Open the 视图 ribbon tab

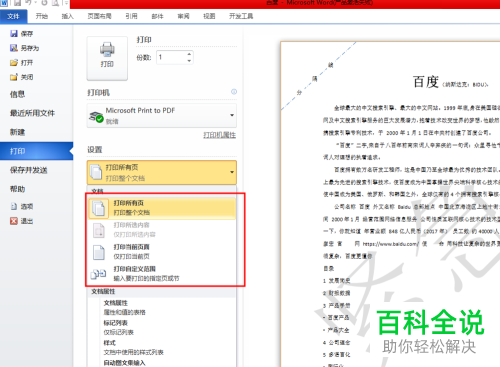click(209, 16)
